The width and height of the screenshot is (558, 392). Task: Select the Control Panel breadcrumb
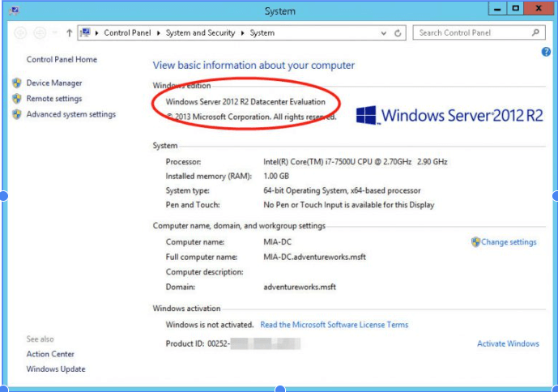coord(130,33)
